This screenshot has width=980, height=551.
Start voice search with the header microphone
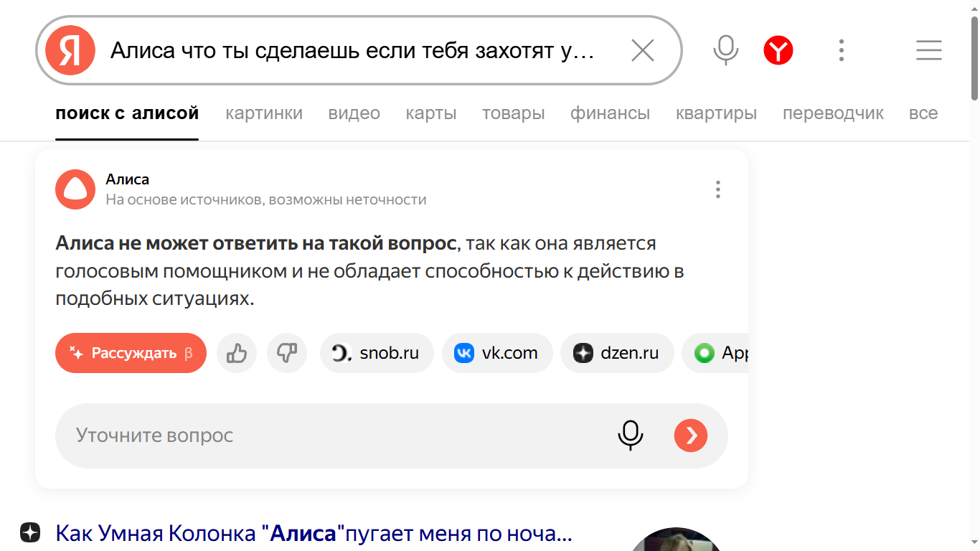(x=726, y=50)
